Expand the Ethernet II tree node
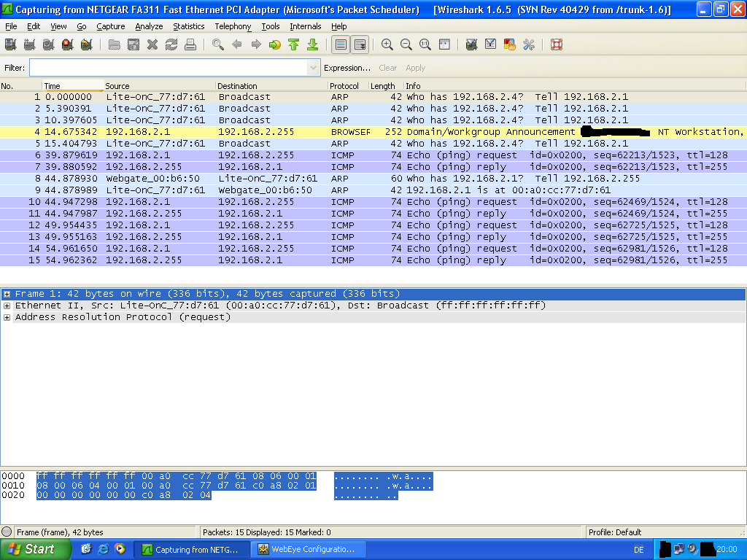Viewport: 747px width, 560px height. click(x=7, y=306)
